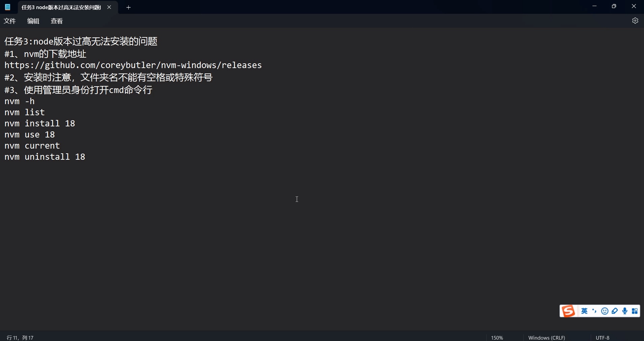644x341 pixels.
Task: Open the 查看 menu
Action: [57, 21]
